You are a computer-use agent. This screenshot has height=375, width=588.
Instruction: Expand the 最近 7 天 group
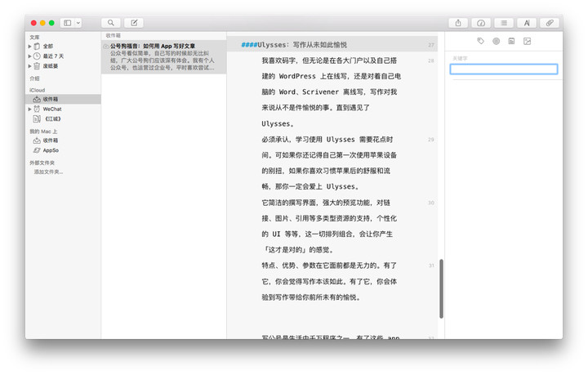tap(29, 56)
